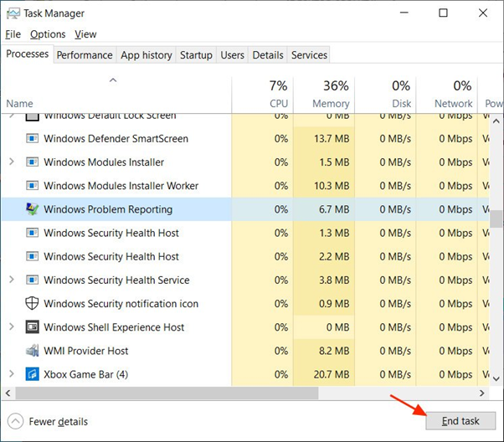
Task: Switch to the Details tab
Action: [268, 55]
